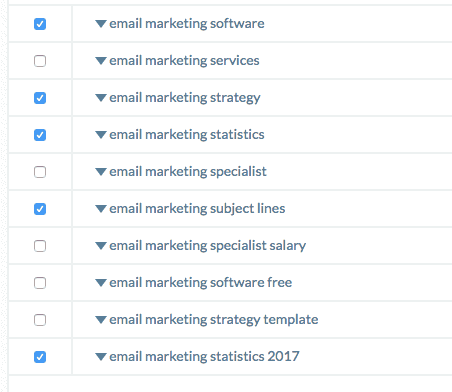Untick the email marketing statistics 2017 checkbox
Image resolution: width=452 pixels, height=392 pixels.
point(40,357)
